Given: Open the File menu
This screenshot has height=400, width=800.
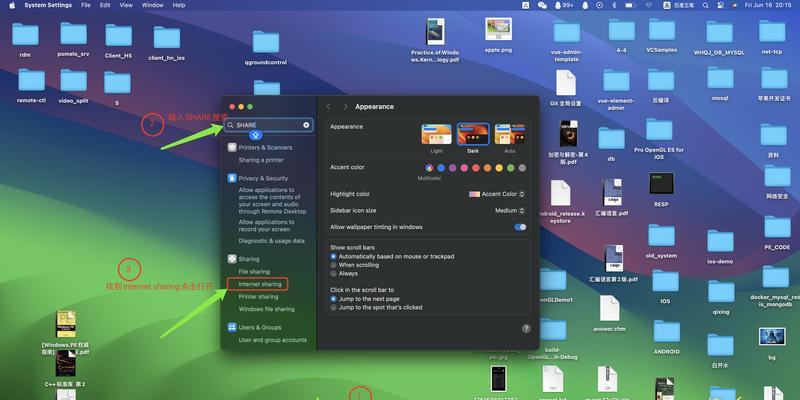Looking at the screenshot, I should (x=86, y=5).
